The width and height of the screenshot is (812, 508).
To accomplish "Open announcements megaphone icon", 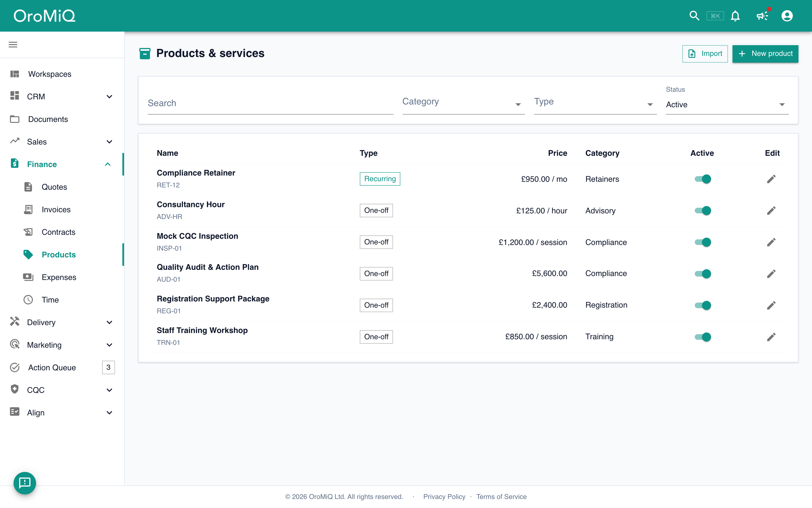I will point(762,16).
